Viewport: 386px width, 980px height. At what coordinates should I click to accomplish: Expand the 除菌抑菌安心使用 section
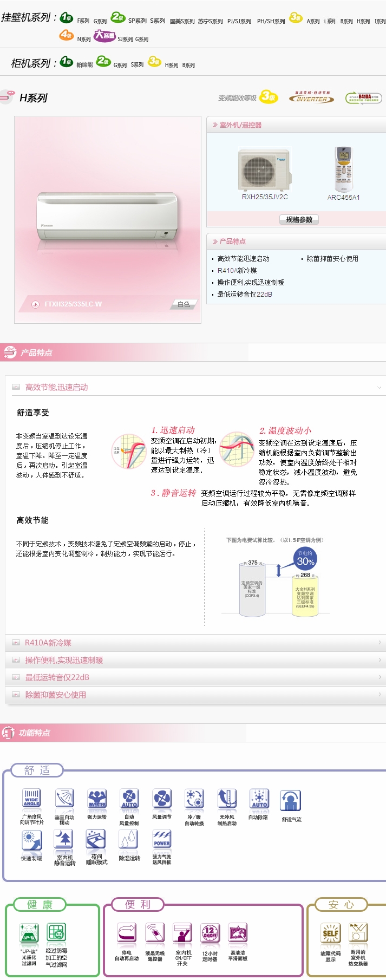click(x=56, y=695)
